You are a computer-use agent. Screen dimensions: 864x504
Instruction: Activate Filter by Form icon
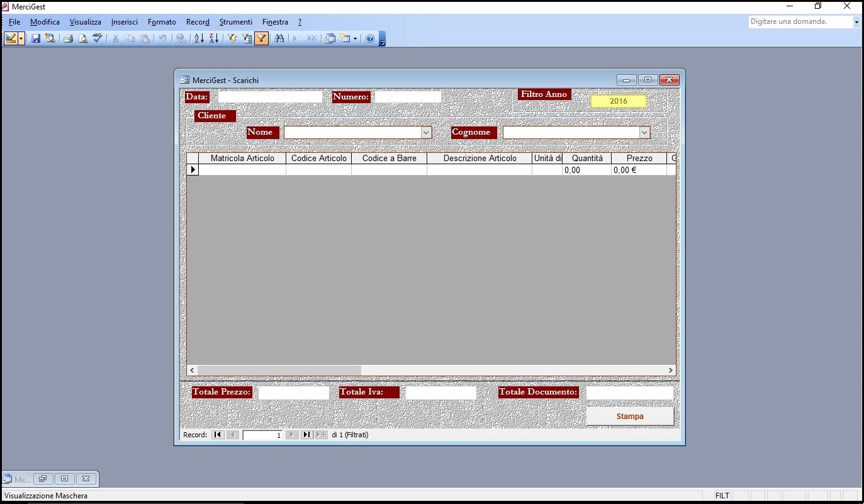click(x=245, y=38)
